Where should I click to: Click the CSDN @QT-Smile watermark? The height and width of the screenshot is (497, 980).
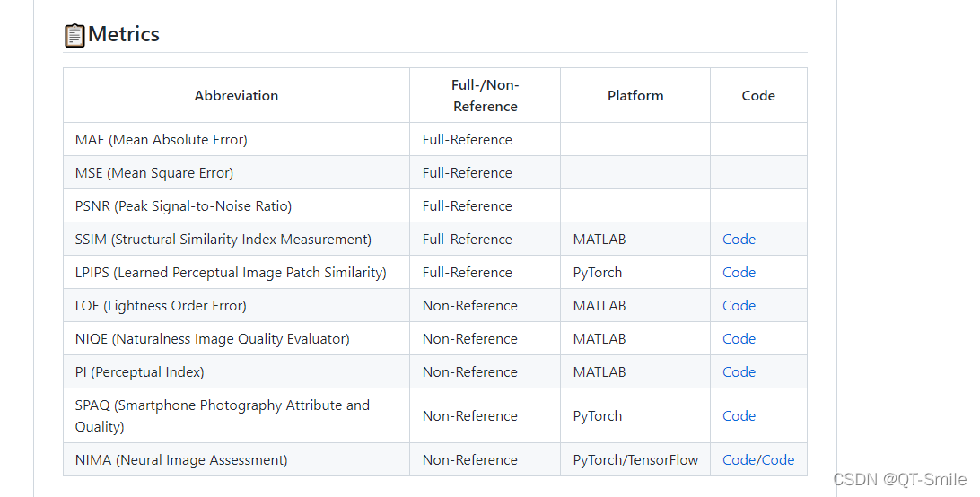coord(899,479)
